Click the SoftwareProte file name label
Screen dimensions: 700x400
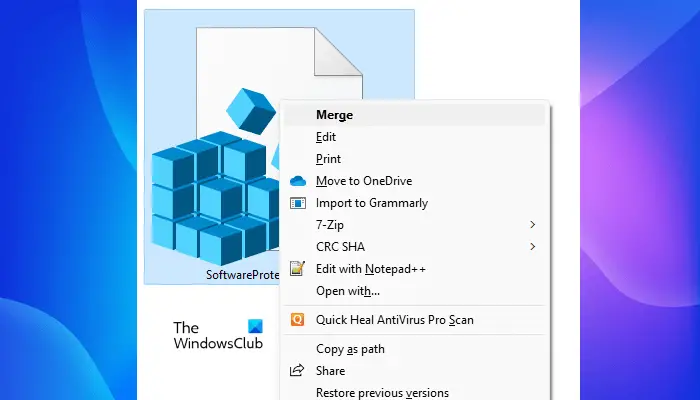[242, 275]
